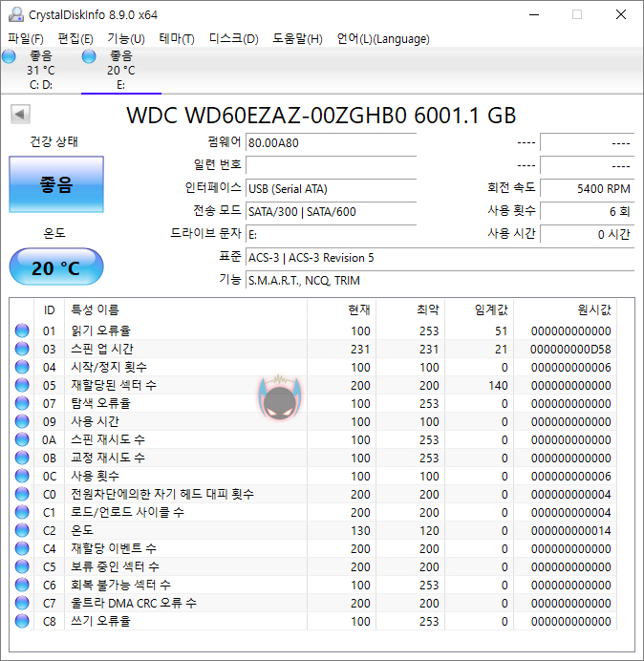Click raw value 000000000014 in 온도 row
Viewport: 644px width, 661px height.
(x=570, y=530)
